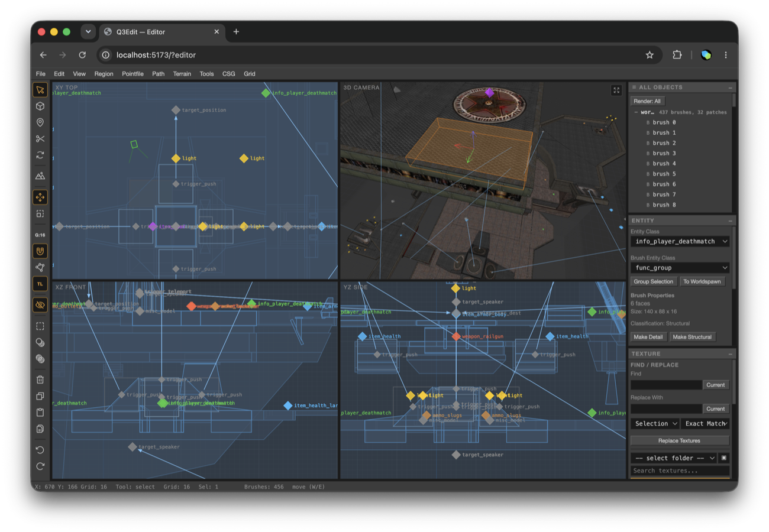Select the dashed-square scale tool
The width and height of the screenshot is (769, 532).
40,213
